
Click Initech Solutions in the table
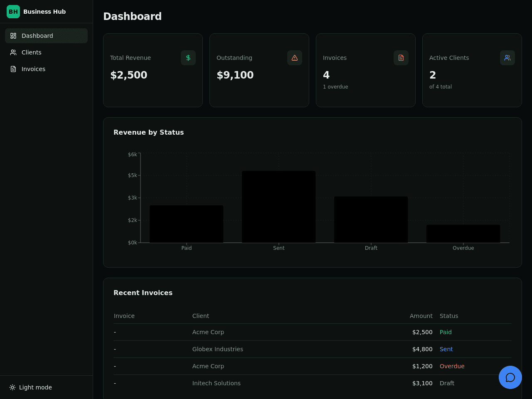point(217,383)
